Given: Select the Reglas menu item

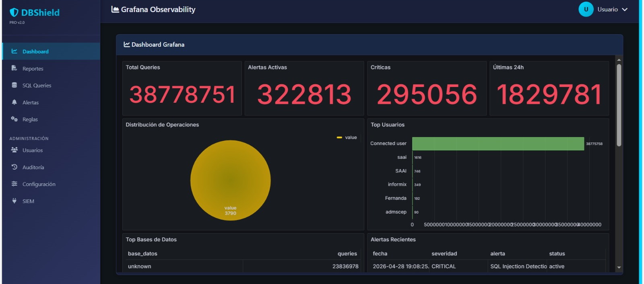Looking at the screenshot, I should pyautogui.click(x=51, y=119).
